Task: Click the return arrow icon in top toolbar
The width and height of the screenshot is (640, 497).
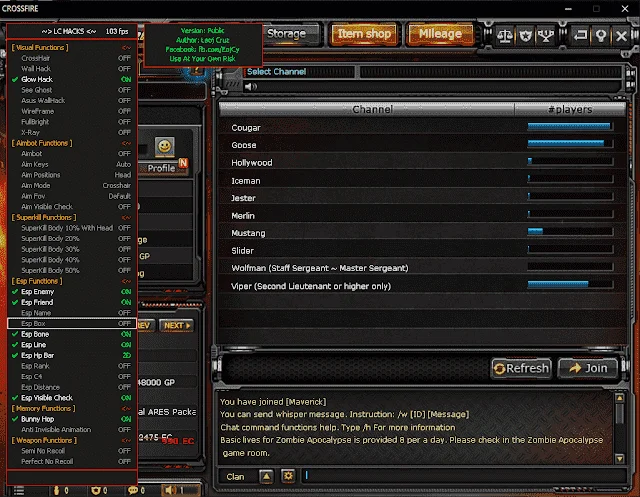Action: [580, 36]
